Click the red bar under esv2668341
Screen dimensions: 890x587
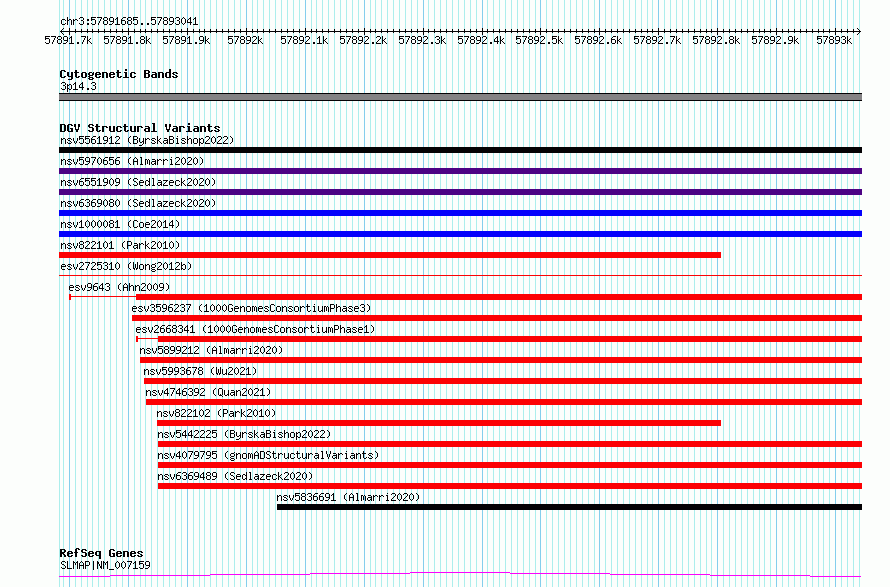[x=510, y=339]
